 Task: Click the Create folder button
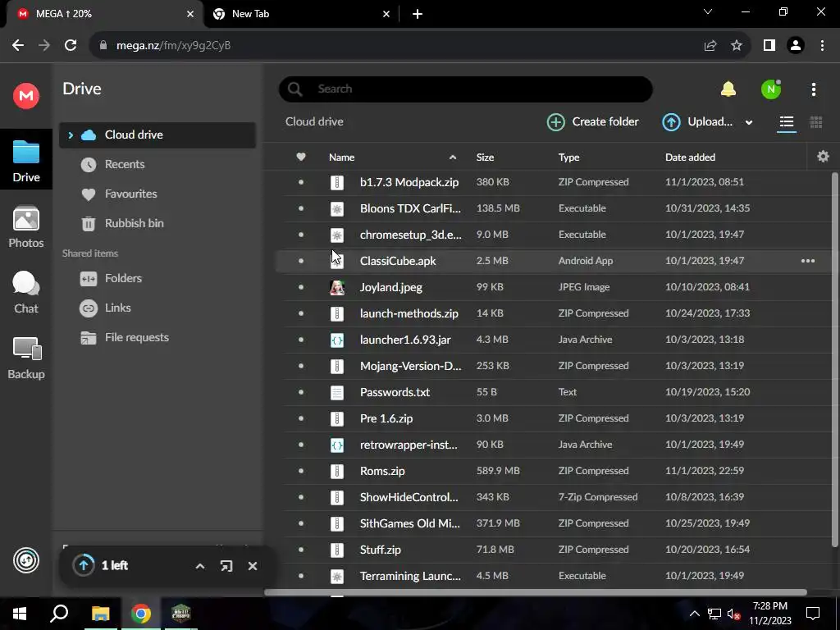coord(592,122)
